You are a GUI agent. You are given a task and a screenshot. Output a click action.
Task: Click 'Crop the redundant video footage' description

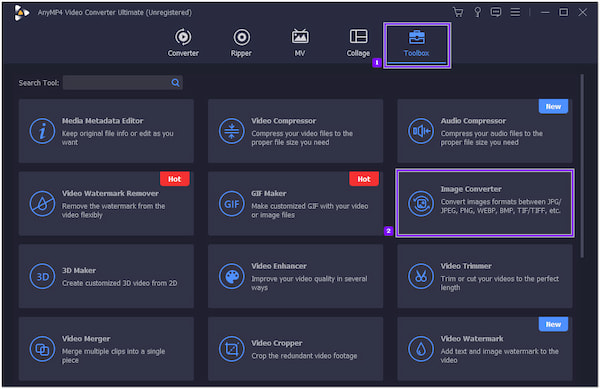[304, 356]
